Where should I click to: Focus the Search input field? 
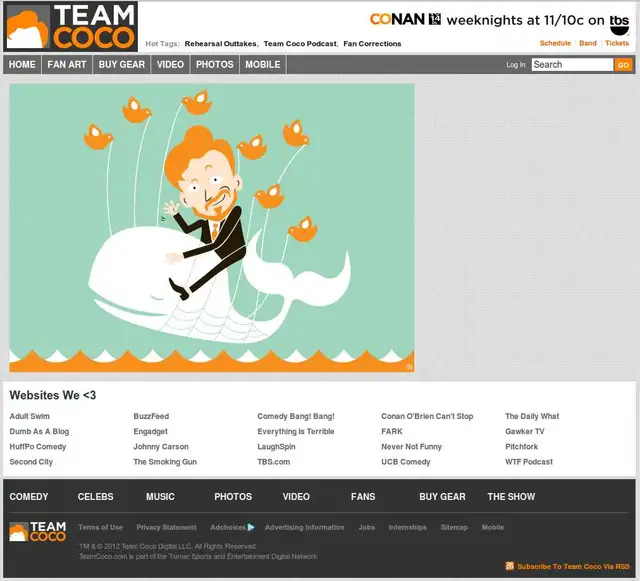[572, 65]
